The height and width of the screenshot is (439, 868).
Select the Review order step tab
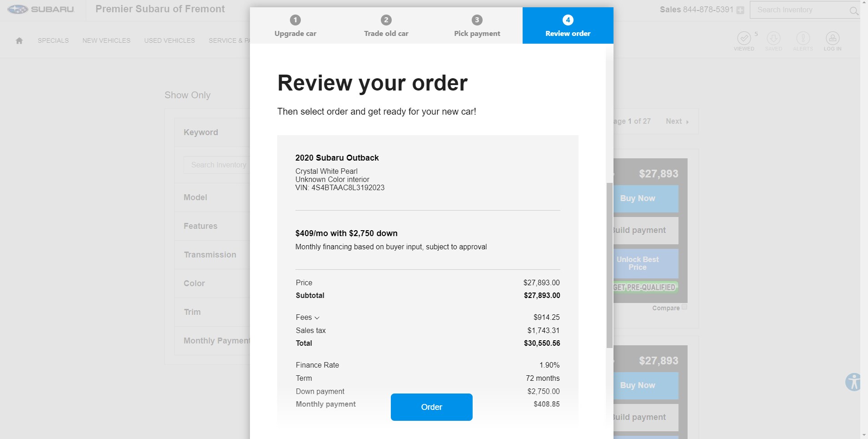[x=568, y=25]
